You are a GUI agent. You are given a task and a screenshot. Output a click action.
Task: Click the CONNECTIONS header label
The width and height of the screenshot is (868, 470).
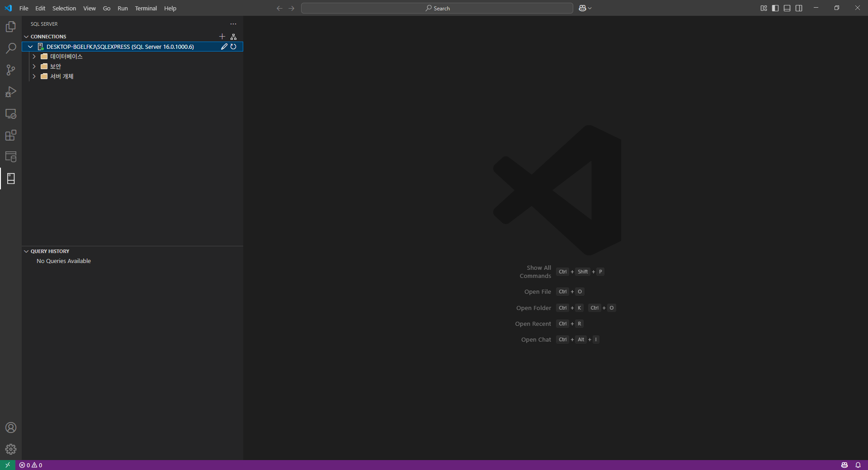[x=48, y=37]
